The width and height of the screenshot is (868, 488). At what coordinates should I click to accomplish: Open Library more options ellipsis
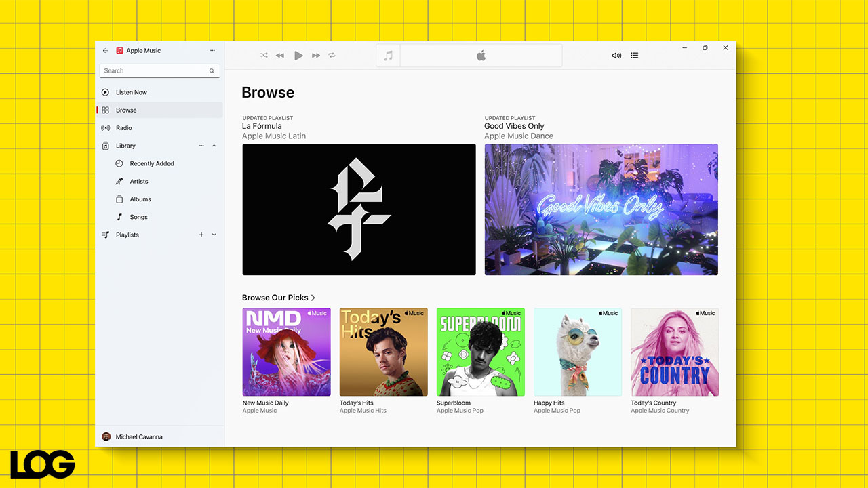(201, 146)
